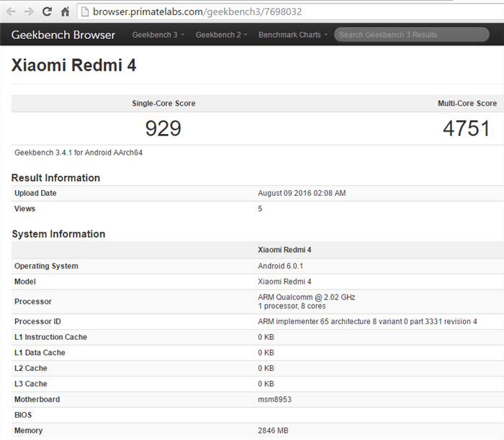The width and height of the screenshot is (504, 440).
Task: Select the L1 Instruction Cache label
Action: (x=51, y=337)
